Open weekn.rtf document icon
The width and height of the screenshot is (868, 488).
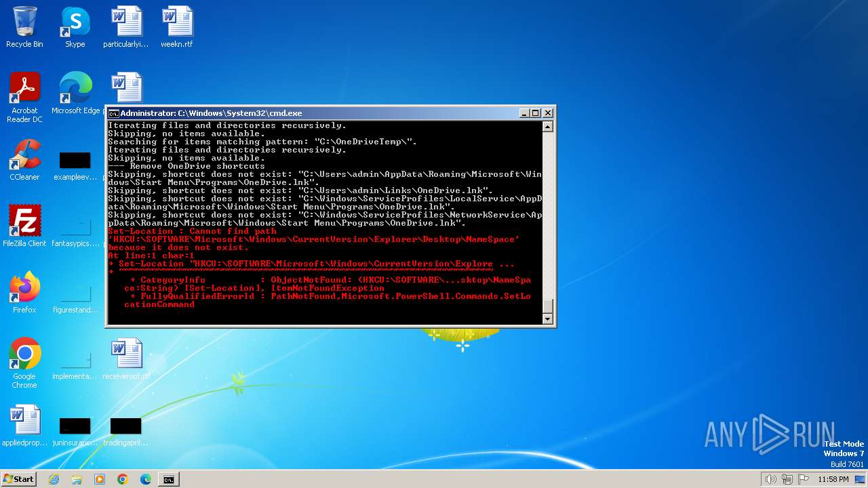tap(177, 27)
